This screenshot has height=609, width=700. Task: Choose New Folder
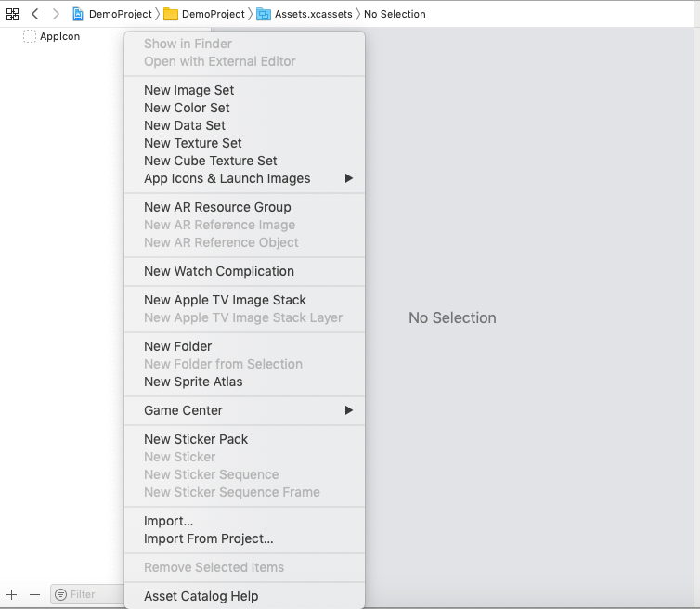click(x=245, y=346)
